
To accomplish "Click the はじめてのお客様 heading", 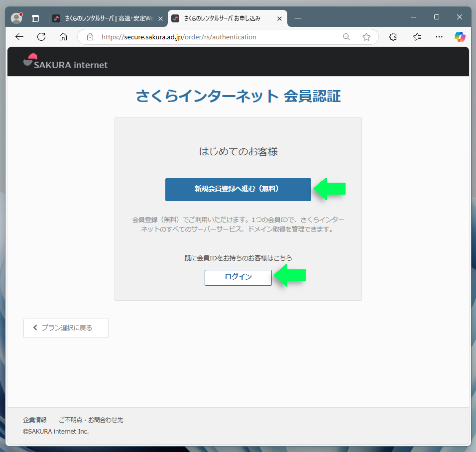I will [238, 151].
